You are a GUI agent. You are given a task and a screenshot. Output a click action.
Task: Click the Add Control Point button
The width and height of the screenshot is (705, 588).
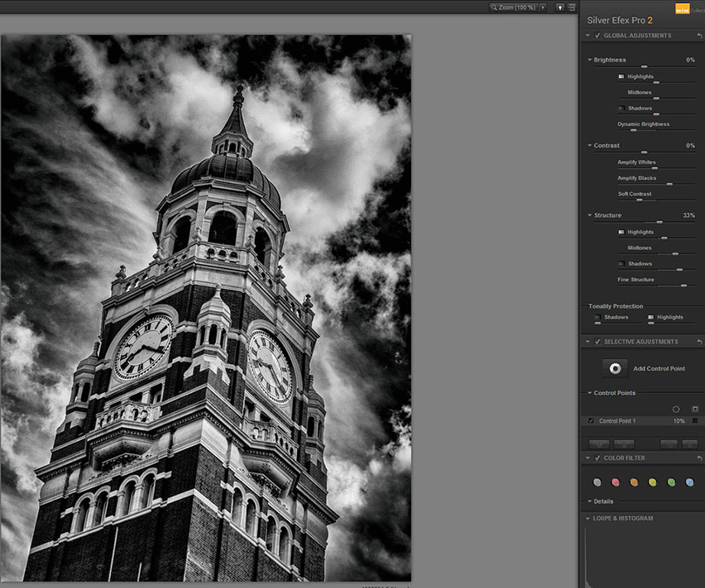tap(615, 368)
